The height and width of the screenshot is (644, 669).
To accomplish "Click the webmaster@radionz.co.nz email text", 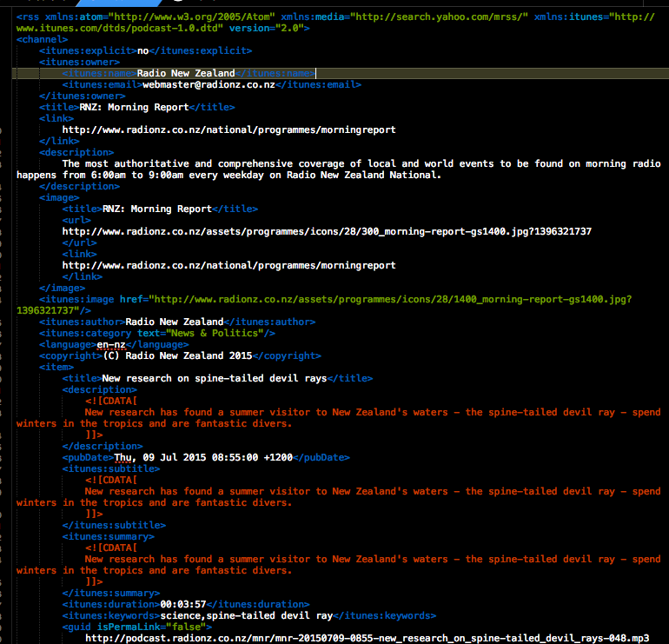I will coord(209,85).
